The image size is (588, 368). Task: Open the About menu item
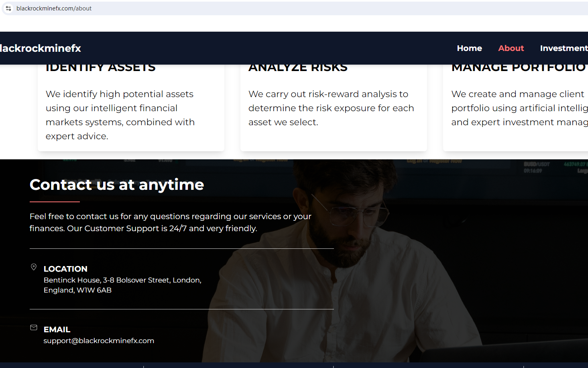[x=511, y=48]
